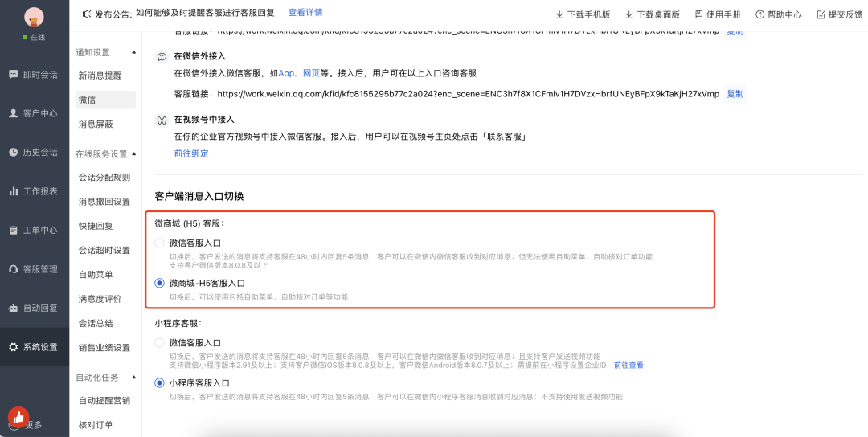The image size is (868, 437).
Task: Click the 下载手机版 download icon
Action: 559,15
